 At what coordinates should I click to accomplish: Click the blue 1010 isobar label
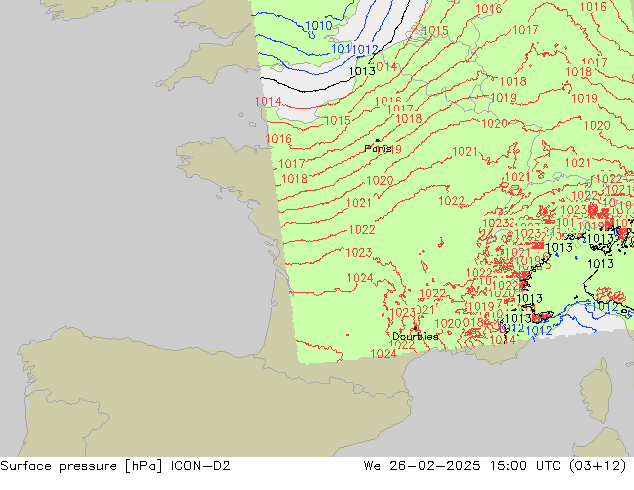click(319, 26)
